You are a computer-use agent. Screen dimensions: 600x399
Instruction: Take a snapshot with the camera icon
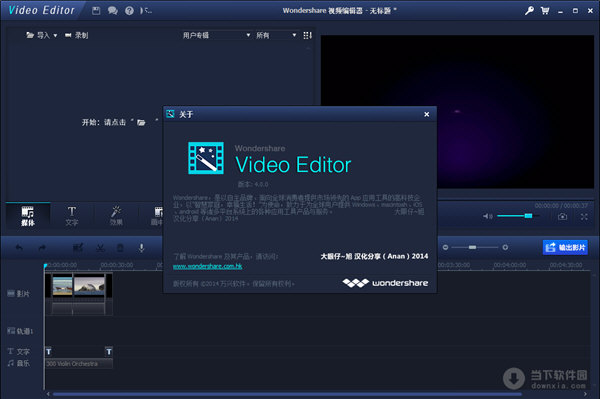coord(562,217)
